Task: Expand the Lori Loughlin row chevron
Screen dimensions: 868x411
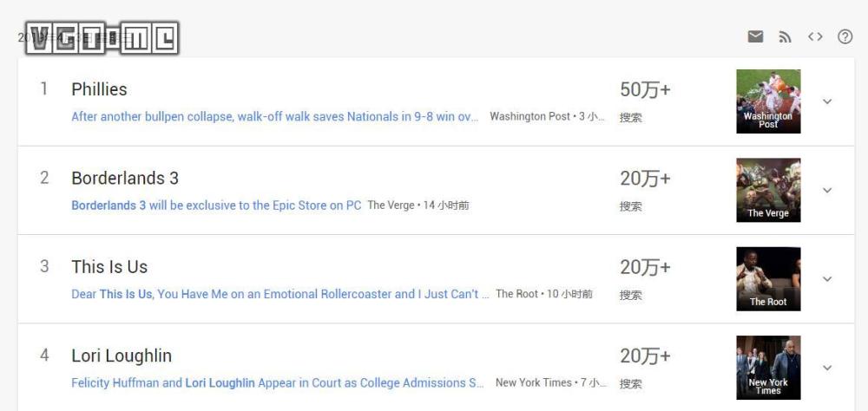Action: 826,368
